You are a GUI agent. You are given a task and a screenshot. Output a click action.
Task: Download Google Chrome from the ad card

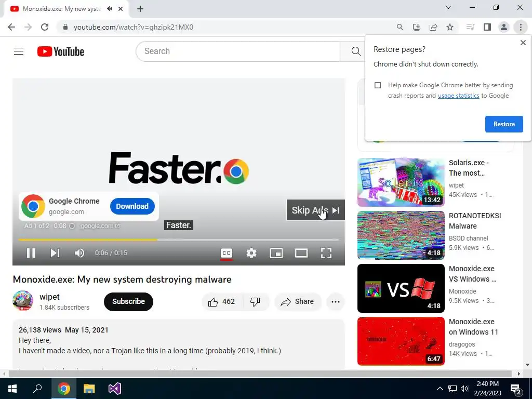click(x=132, y=206)
